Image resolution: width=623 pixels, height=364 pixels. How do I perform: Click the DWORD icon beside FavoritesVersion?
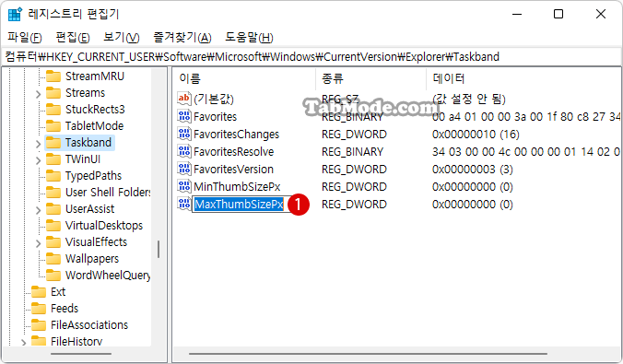coord(184,169)
